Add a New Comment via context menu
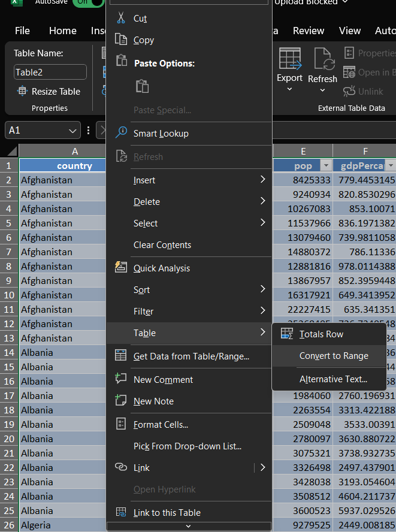The image size is (396, 532). pos(163,380)
